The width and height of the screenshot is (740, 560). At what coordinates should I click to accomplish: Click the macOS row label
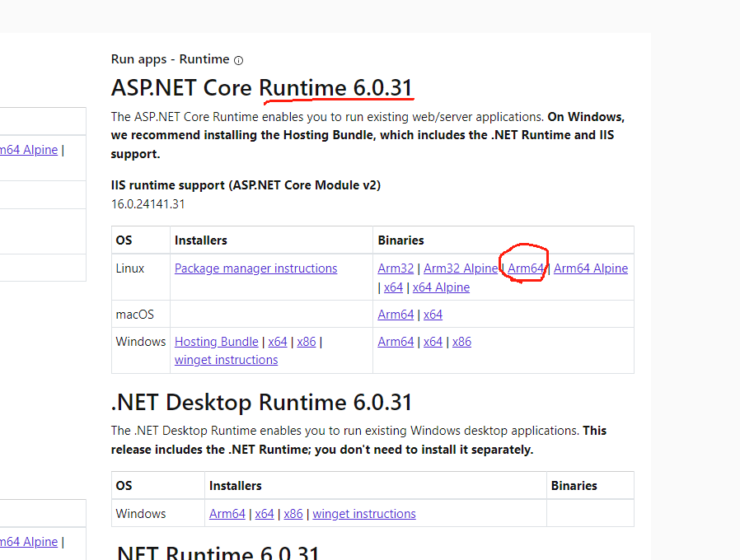pos(134,315)
